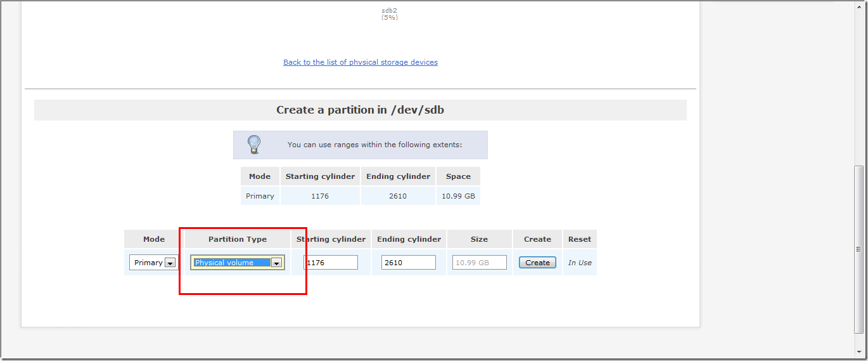The image size is (868, 361).
Task: Open the Mode dropdown set to Primary
Action: (x=153, y=263)
